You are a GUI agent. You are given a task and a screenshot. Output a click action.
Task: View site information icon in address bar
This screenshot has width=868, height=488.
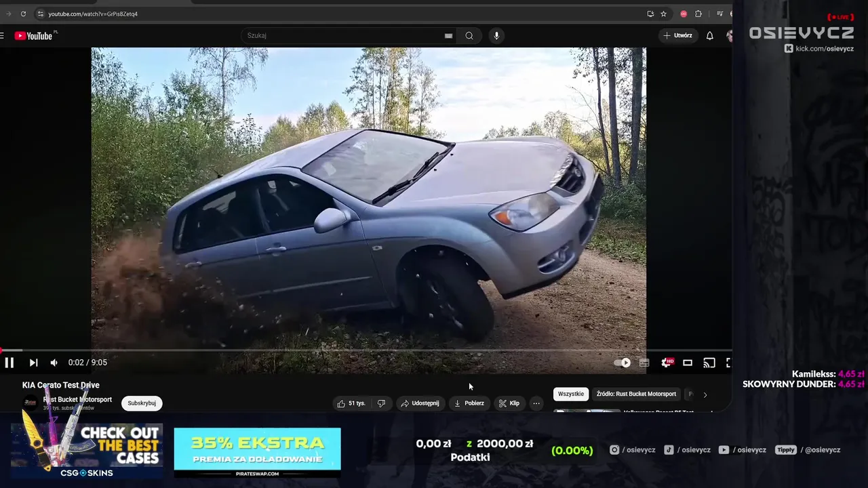point(41,14)
